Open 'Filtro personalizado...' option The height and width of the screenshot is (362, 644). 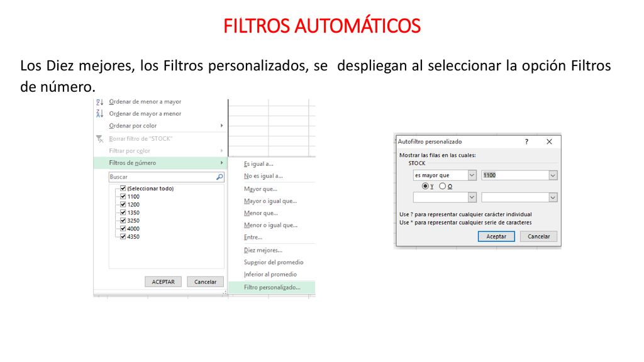click(x=272, y=287)
